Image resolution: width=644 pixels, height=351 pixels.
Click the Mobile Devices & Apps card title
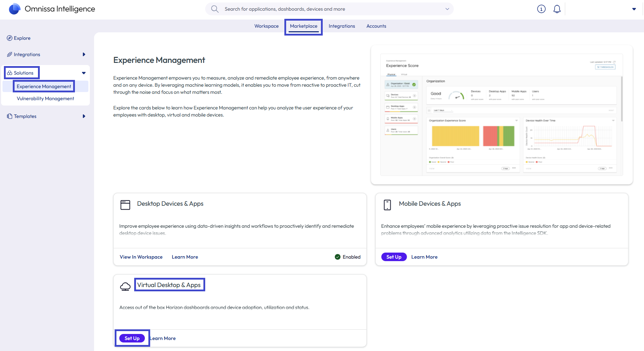430,204
